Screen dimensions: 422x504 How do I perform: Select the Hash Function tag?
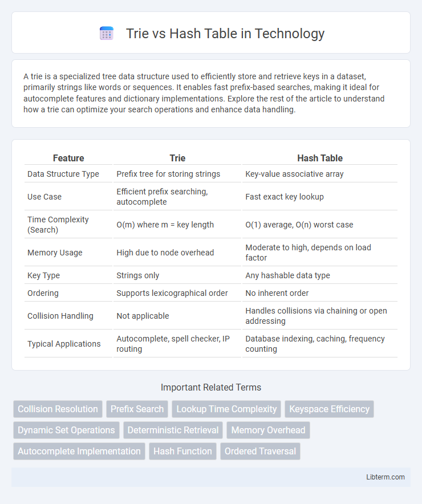click(182, 451)
